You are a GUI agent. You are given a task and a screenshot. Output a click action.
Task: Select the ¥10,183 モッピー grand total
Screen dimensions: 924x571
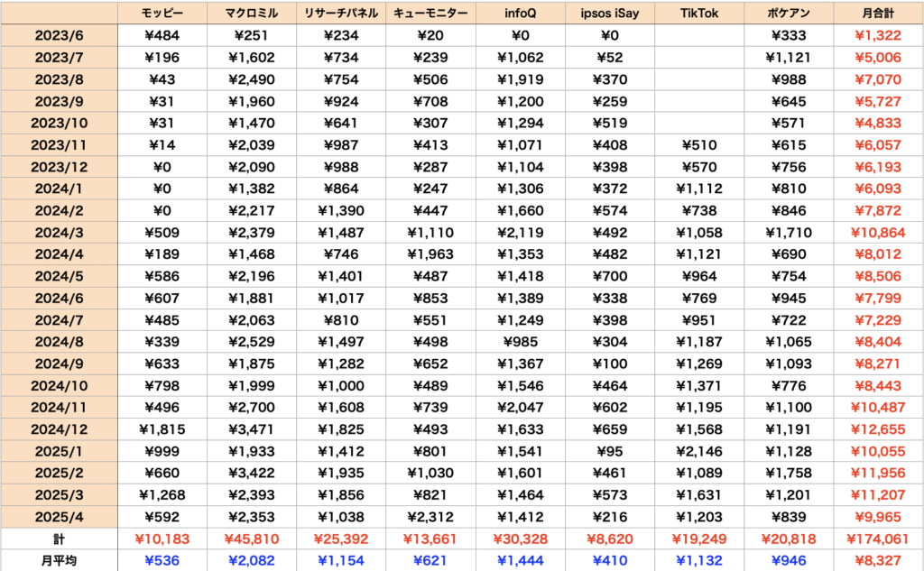pyautogui.click(x=162, y=539)
